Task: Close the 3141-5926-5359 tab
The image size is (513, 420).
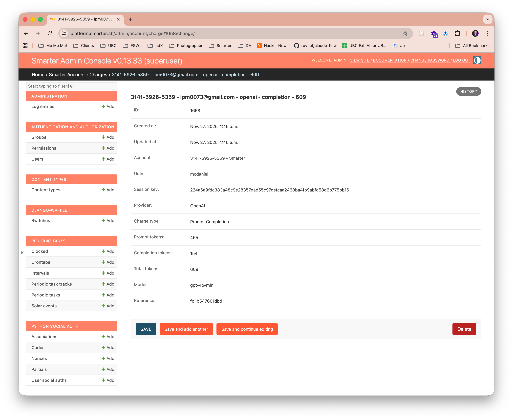Action: pos(118,19)
